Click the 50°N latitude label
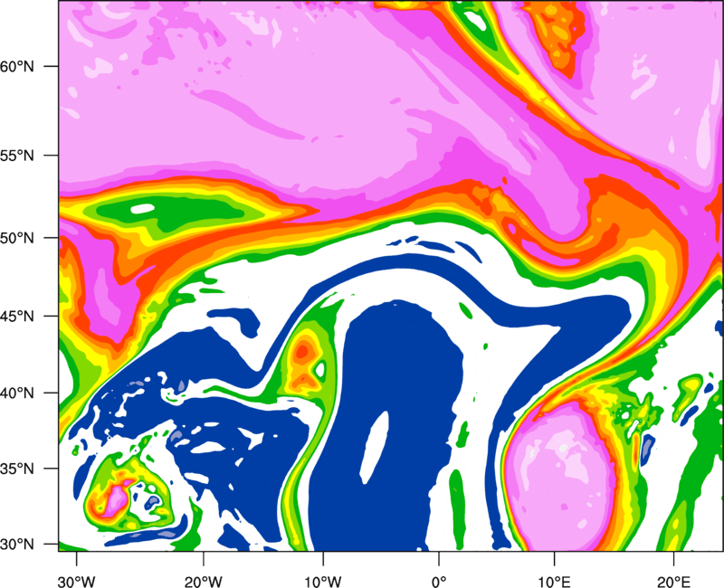The height and width of the screenshot is (588, 724). [17, 238]
